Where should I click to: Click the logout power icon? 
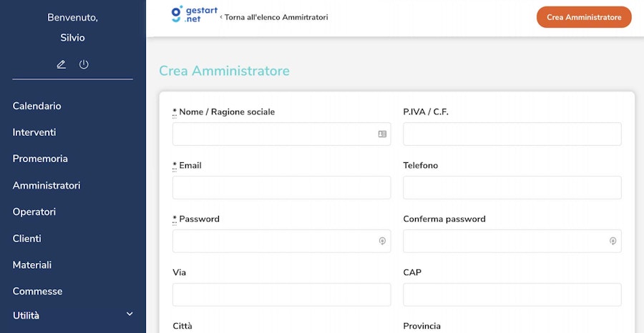click(84, 64)
